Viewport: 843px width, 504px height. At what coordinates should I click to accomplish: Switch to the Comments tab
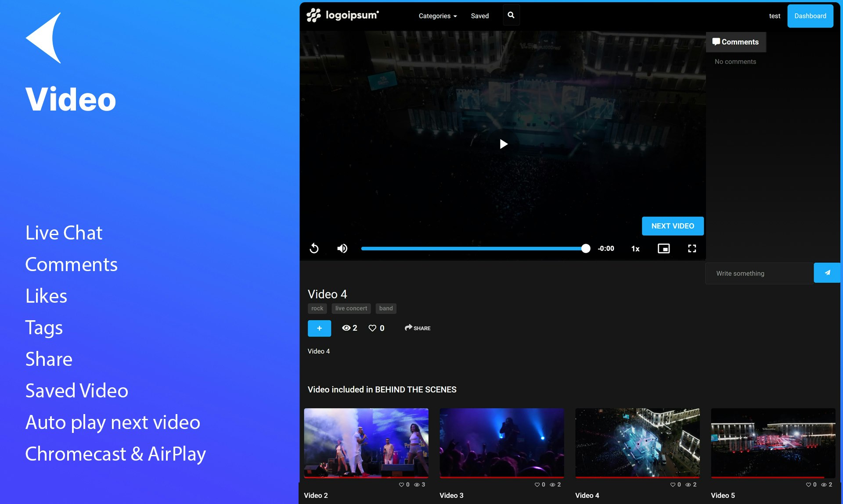tap(736, 42)
